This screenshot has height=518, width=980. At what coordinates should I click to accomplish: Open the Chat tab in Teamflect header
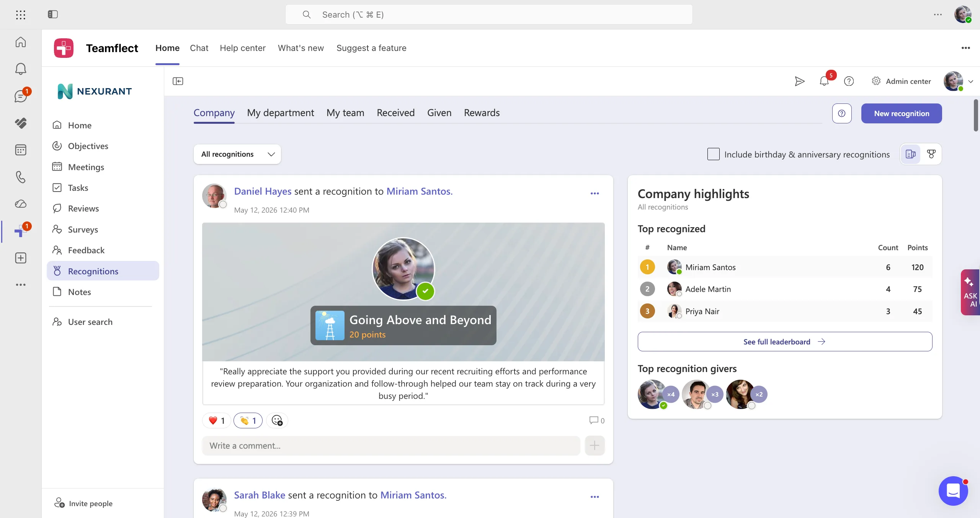(x=199, y=48)
